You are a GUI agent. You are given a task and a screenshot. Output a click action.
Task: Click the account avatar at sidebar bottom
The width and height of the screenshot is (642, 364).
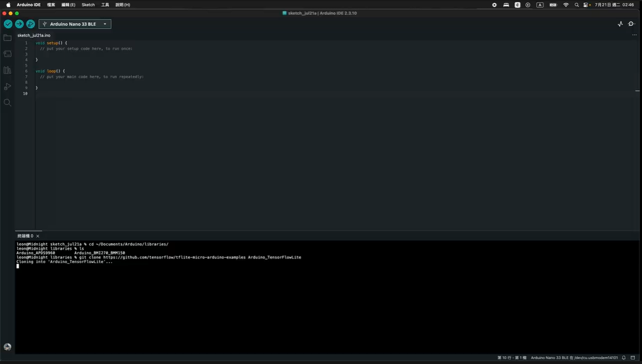click(x=8, y=347)
